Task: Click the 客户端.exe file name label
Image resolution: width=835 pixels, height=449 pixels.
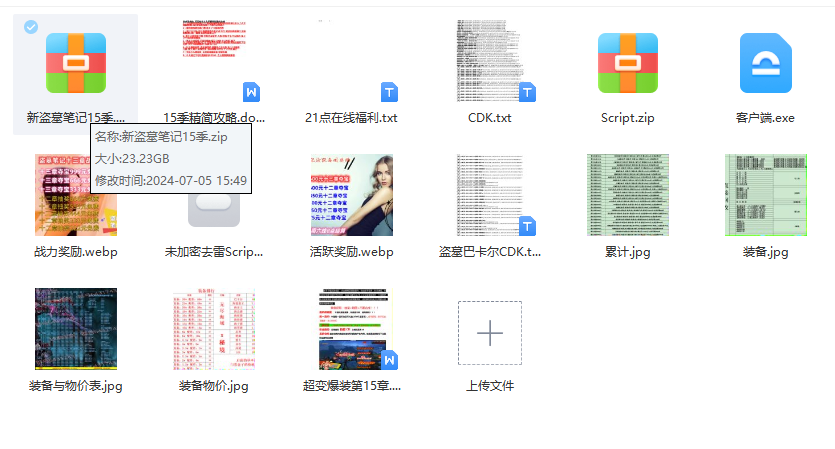Action: [766, 118]
